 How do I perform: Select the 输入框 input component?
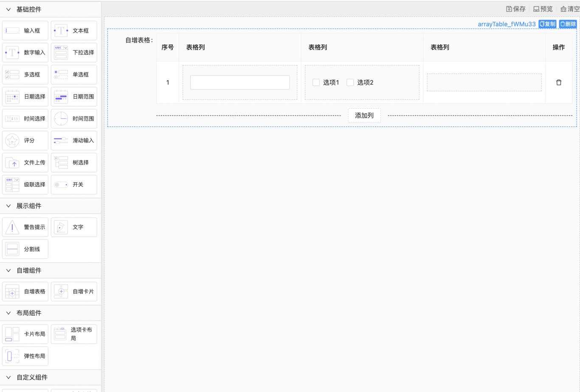pyautogui.click(x=25, y=31)
